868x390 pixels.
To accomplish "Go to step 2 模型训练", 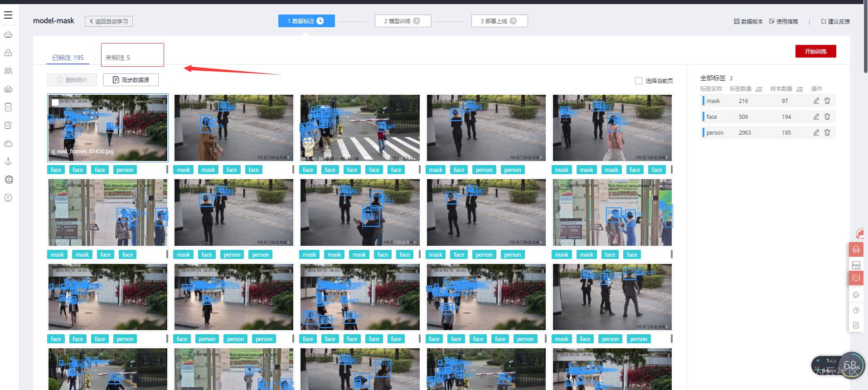I will click(x=403, y=21).
